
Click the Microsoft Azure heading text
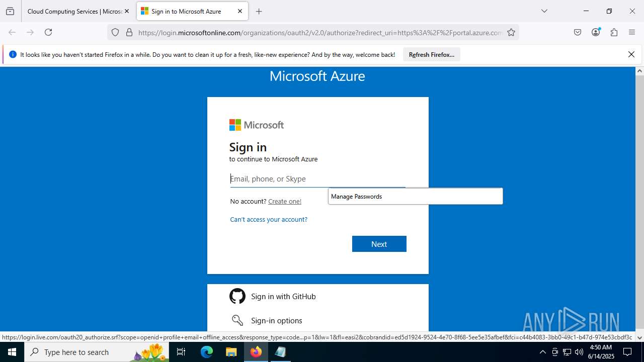click(x=317, y=76)
